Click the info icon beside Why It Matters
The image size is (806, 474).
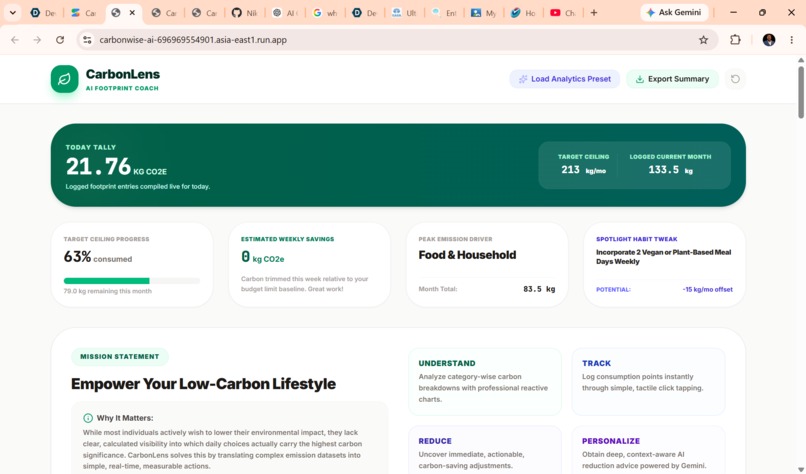pyautogui.click(x=88, y=418)
